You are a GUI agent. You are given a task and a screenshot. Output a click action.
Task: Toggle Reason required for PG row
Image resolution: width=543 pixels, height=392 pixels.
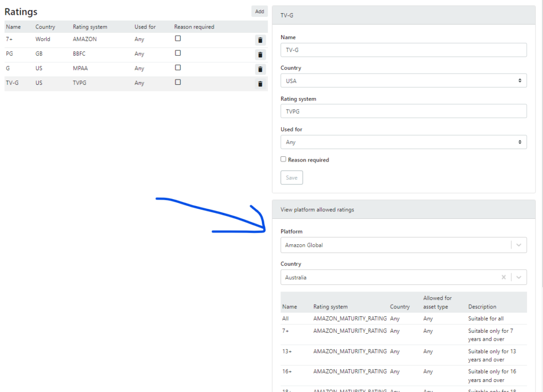click(x=178, y=53)
